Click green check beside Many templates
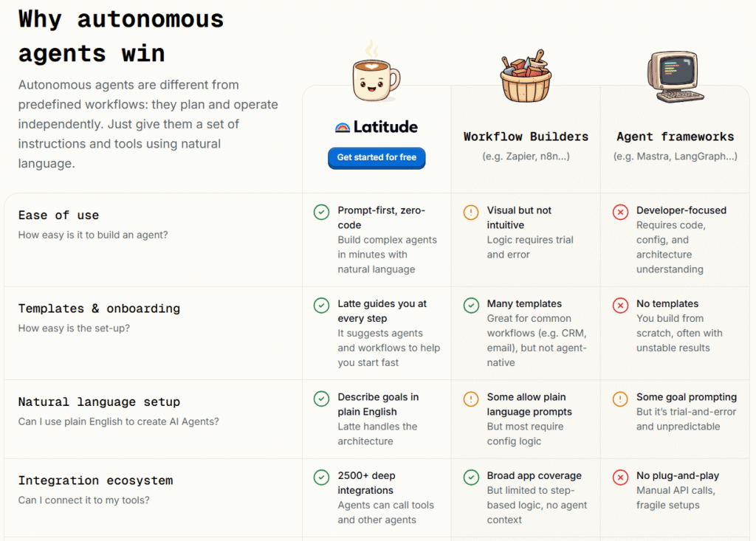This screenshot has height=541, width=756. [471, 306]
